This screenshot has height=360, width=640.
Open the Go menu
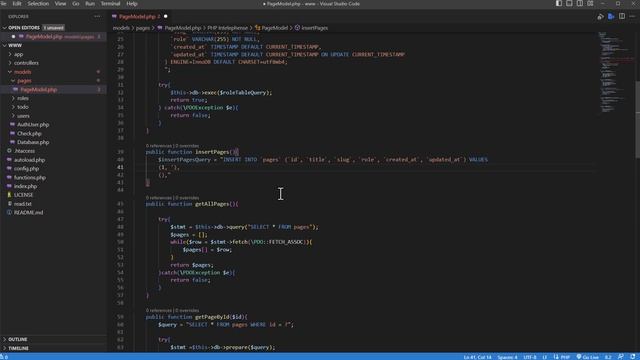[76, 4]
